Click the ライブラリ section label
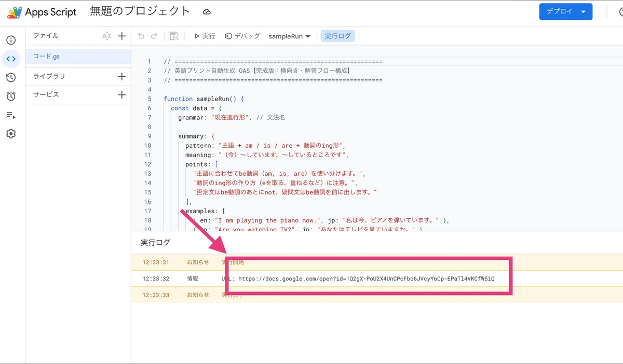Image resolution: width=623 pixels, height=364 pixels. tap(49, 76)
